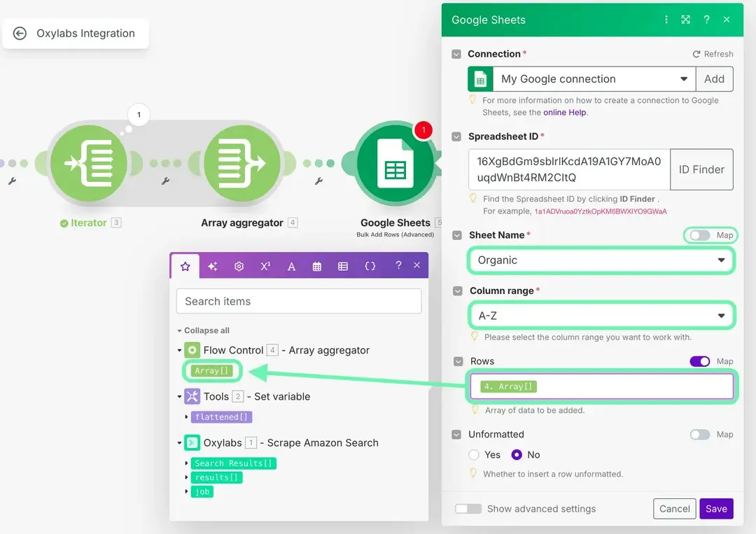Enable Show advanced settings switch
The image size is (756, 534).
[x=468, y=509]
